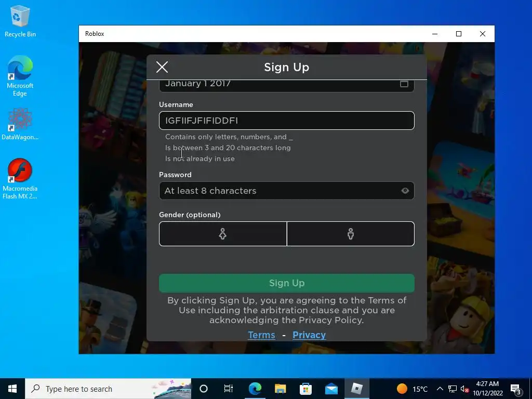Viewport: 532px width, 399px height.
Task: Open the birthday calendar picker icon
Action: pos(404,84)
